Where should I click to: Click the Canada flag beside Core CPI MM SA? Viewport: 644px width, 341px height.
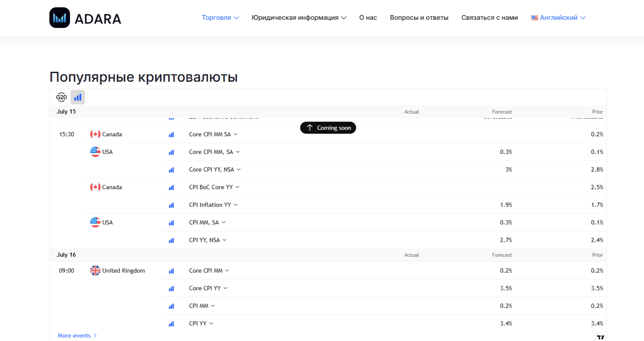pyautogui.click(x=95, y=134)
